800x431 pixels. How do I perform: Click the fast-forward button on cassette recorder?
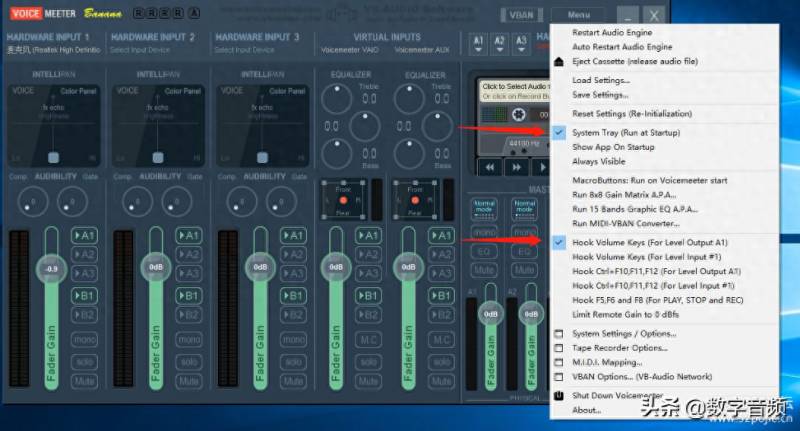[x=516, y=167]
